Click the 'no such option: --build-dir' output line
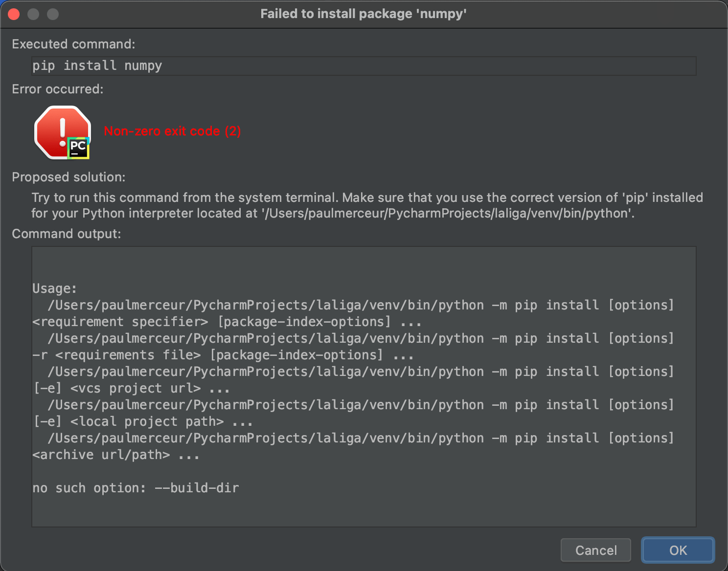 pyautogui.click(x=136, y=488)
